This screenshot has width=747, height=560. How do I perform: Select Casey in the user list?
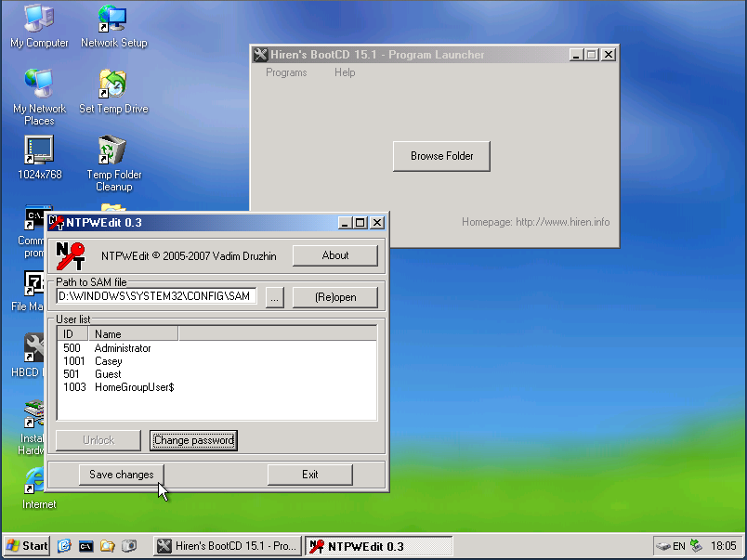tap(109, 360)
